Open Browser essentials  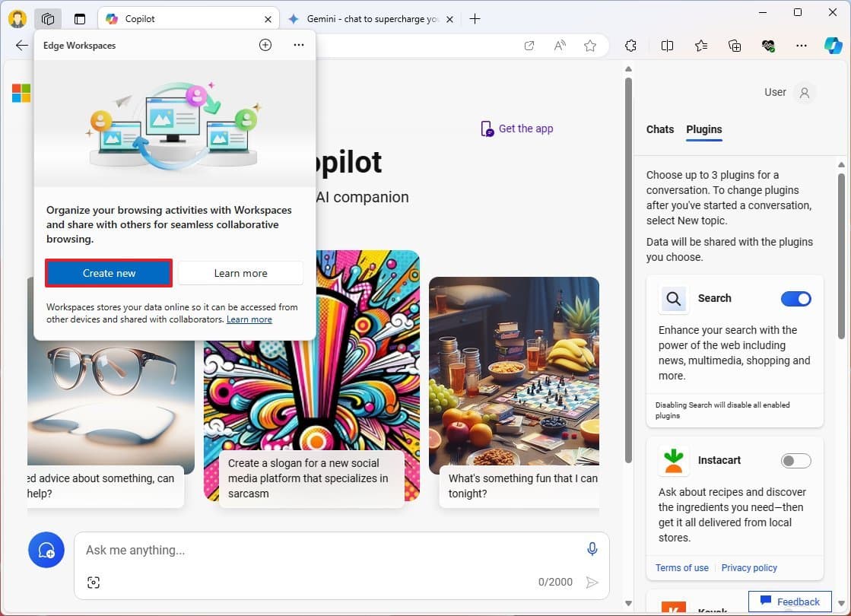768,46
